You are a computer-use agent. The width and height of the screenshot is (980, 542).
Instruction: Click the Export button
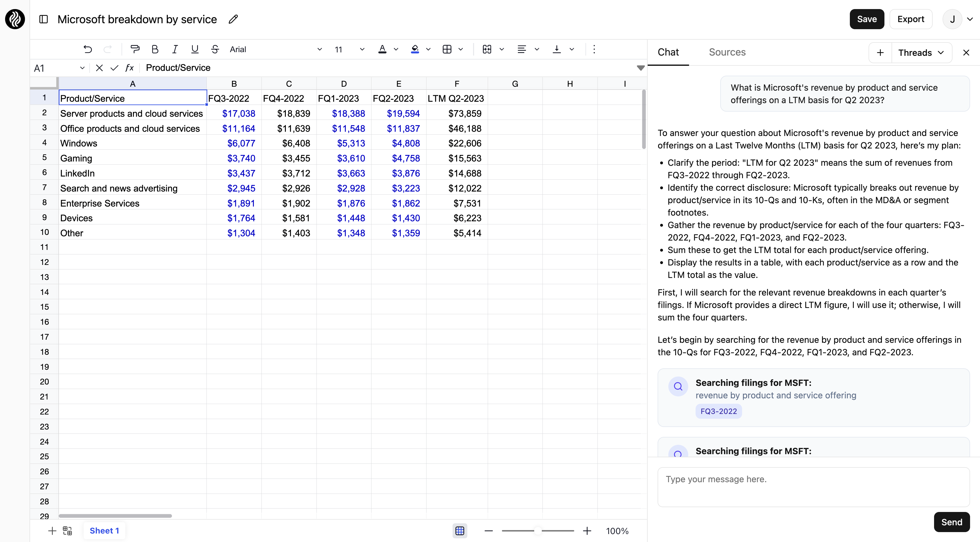pyautogui.click(x=910, y=19)
